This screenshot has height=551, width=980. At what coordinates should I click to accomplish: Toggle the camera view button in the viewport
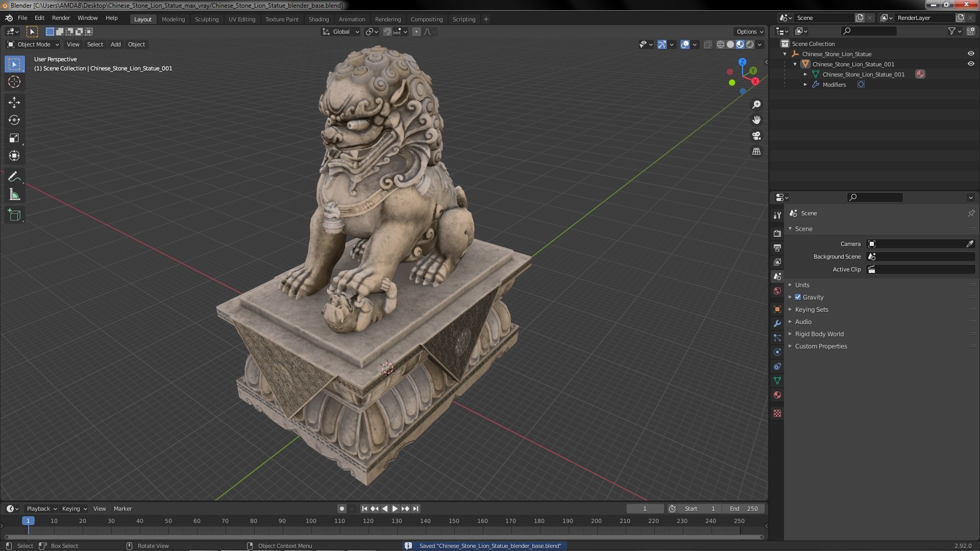pyautogui.click(x=756, y=136)
